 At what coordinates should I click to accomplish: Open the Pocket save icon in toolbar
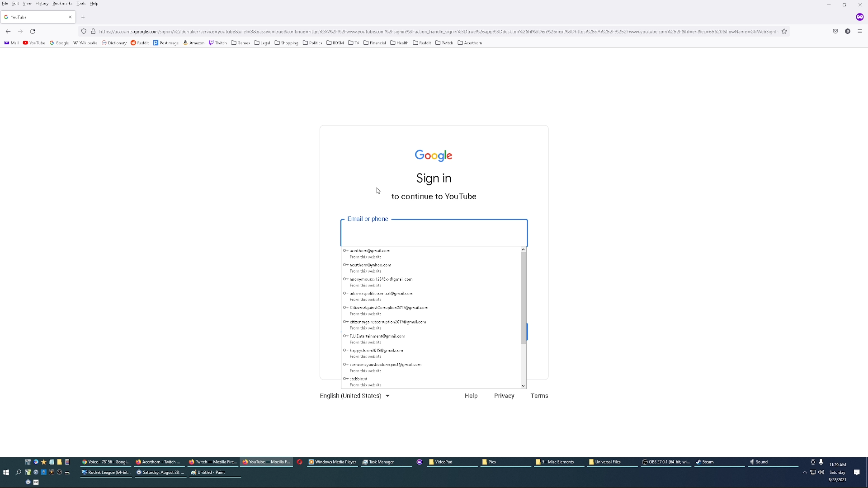coord(835,31)
